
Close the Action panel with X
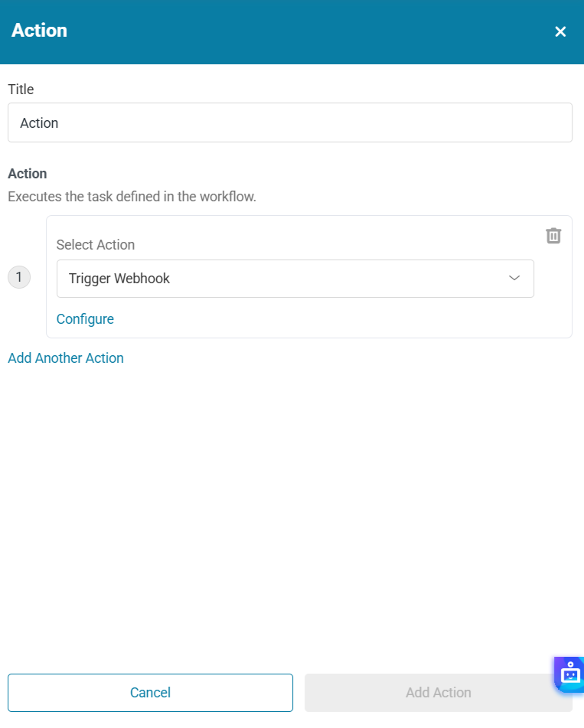560,31
